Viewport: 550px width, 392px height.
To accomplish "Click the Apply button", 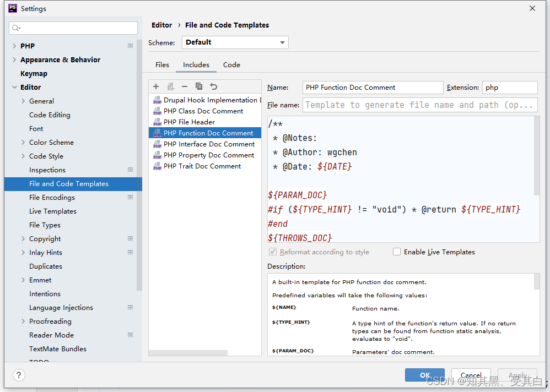I will coord(517,375).
